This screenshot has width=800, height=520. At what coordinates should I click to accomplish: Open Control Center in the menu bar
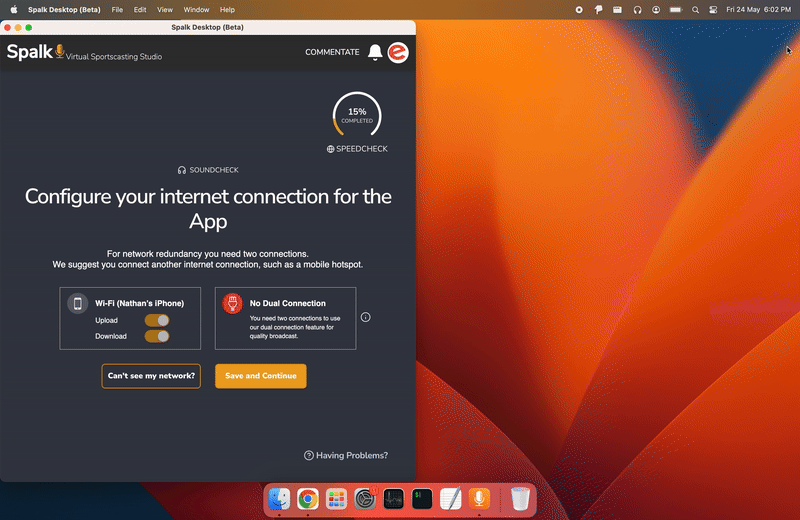713,10
